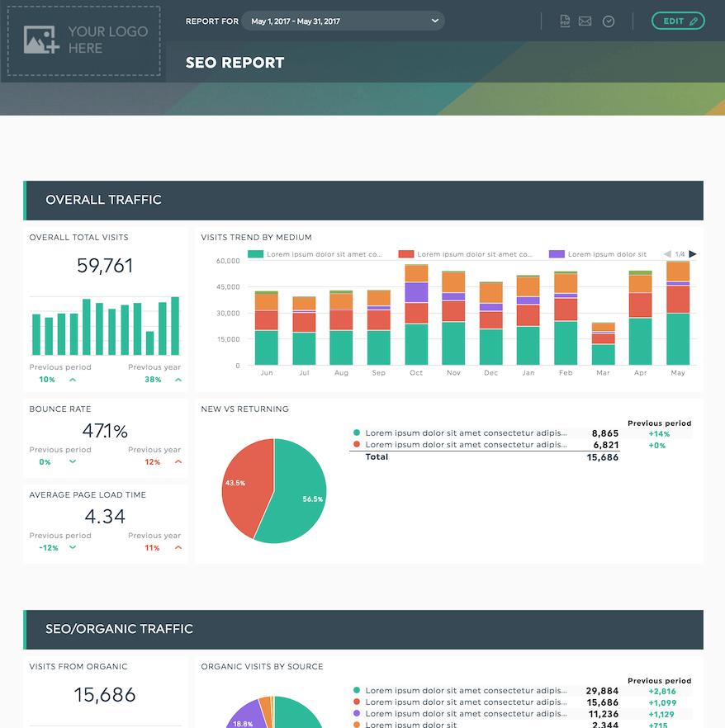Toggle the green series in Visits Trend legend

[x=254, y=254]
